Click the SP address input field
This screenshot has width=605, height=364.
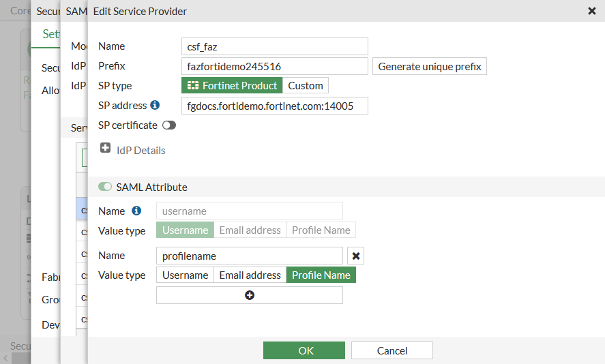pyautogui.click(x=274, y=106)
